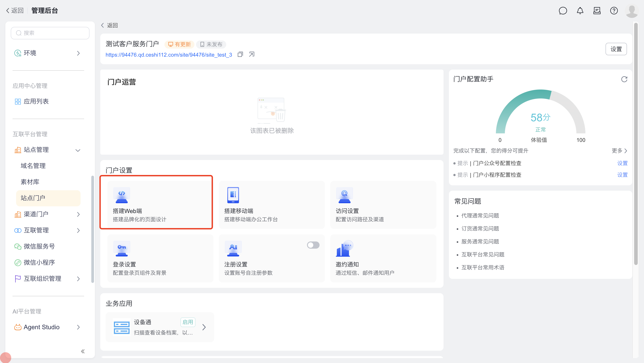Screen dimensions: 644x363
Task: Open 微信服务号 from the sidebar
Action: 39,246
